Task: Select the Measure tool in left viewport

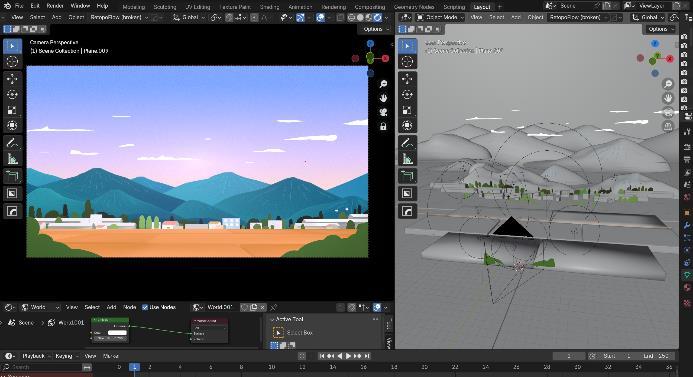Action: point(12,159)
